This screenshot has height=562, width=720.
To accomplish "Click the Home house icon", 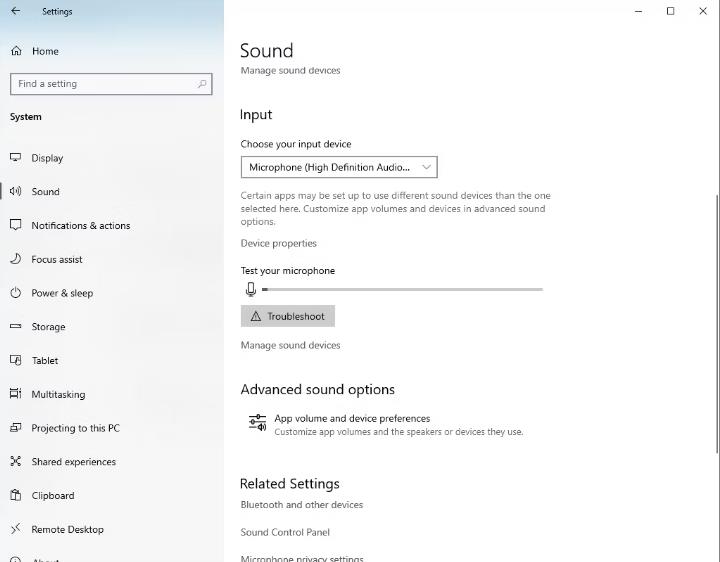I will pyautogui.click(x=16, y=51).
